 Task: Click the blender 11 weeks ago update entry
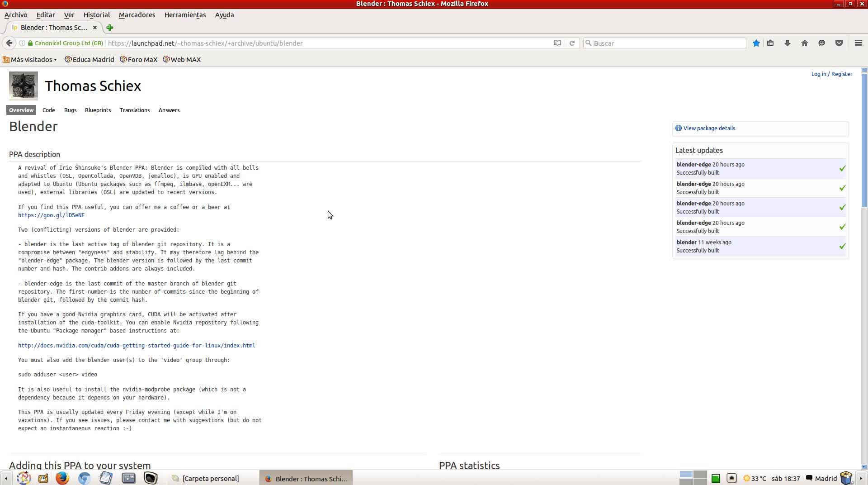pos(760,246)
